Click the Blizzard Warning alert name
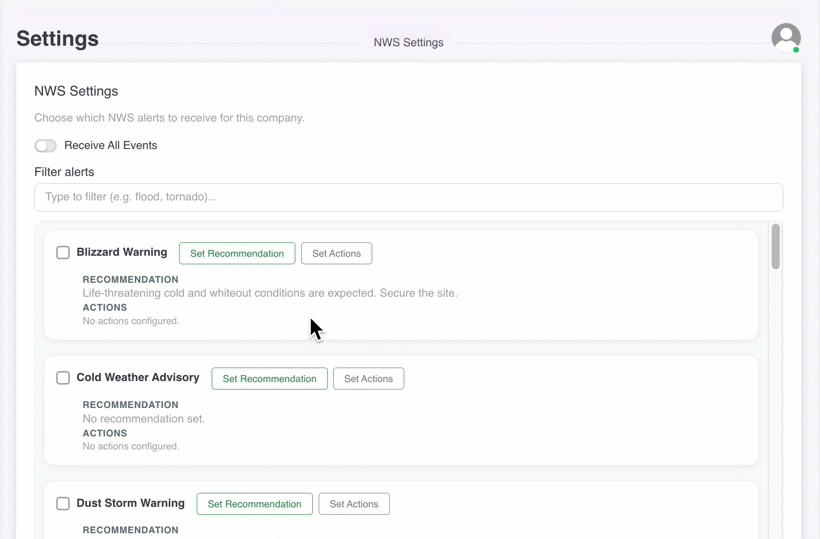Viewport: 820px width, 539px height. [122, 253]
